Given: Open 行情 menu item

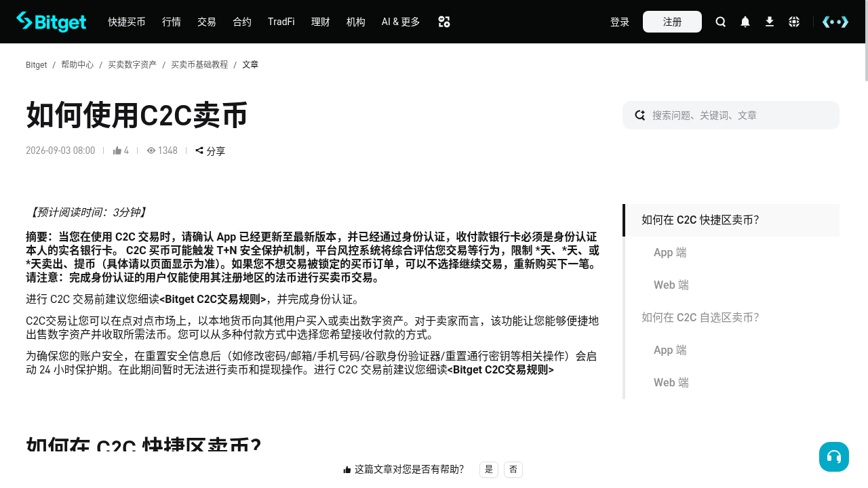Looking at the screenshot, I should pos(172,22).
